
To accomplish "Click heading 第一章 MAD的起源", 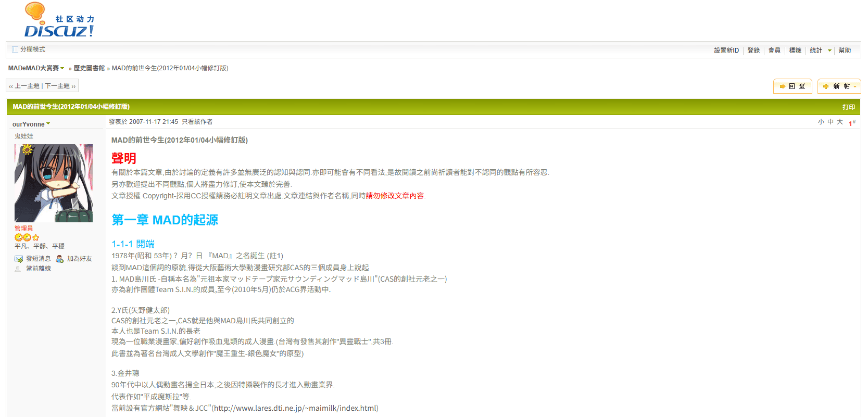I will pos(165,220).
